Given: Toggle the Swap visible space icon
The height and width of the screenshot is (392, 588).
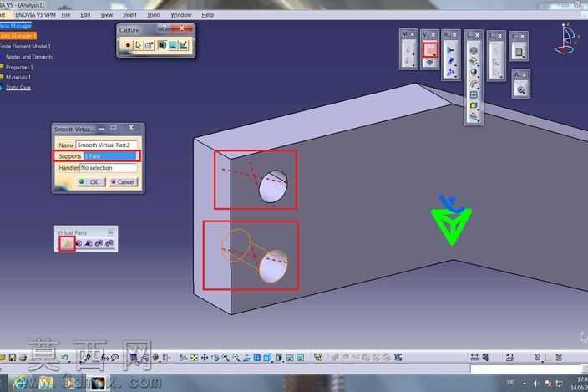Looking at the screenshot, I should pos(301,358).
